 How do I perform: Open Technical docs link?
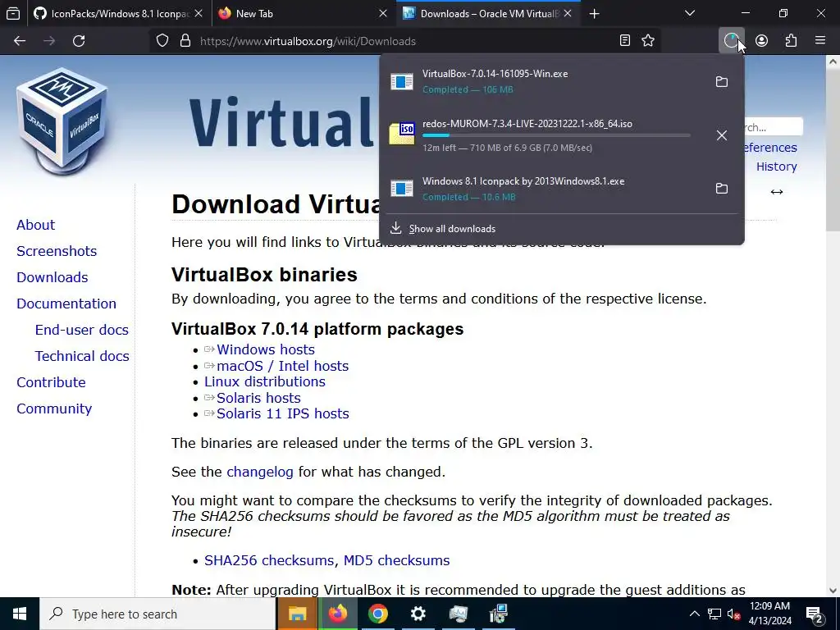coord(82,356)
